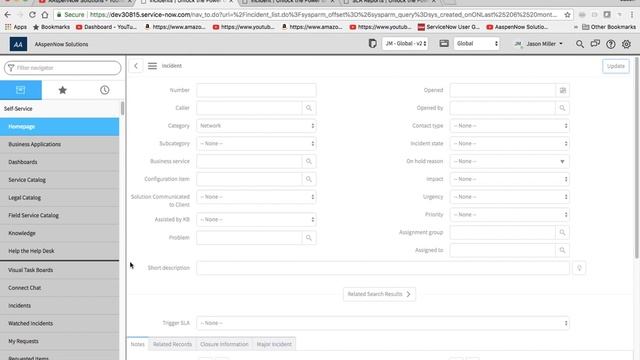
Task: Click the browser back arrow
Action: click(8, 15)
